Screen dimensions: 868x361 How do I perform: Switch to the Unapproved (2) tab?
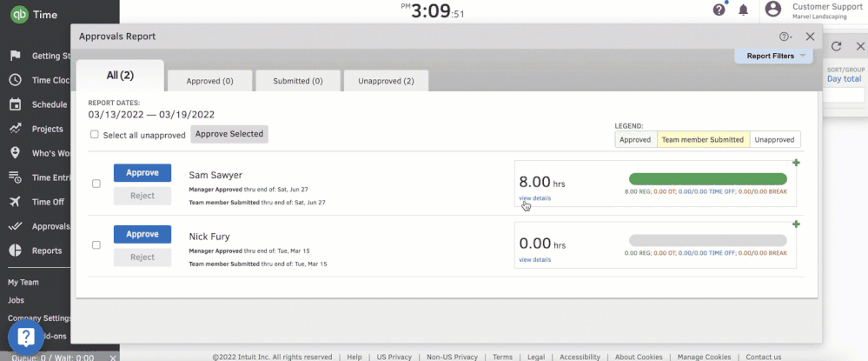(x=386, y=81)
